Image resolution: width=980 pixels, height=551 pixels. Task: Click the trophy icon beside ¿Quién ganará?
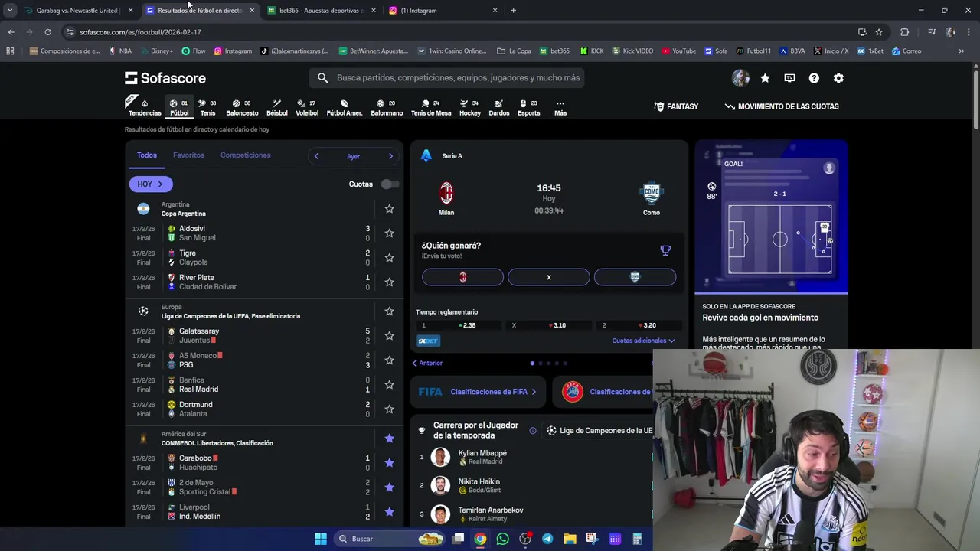pos(665,250)
